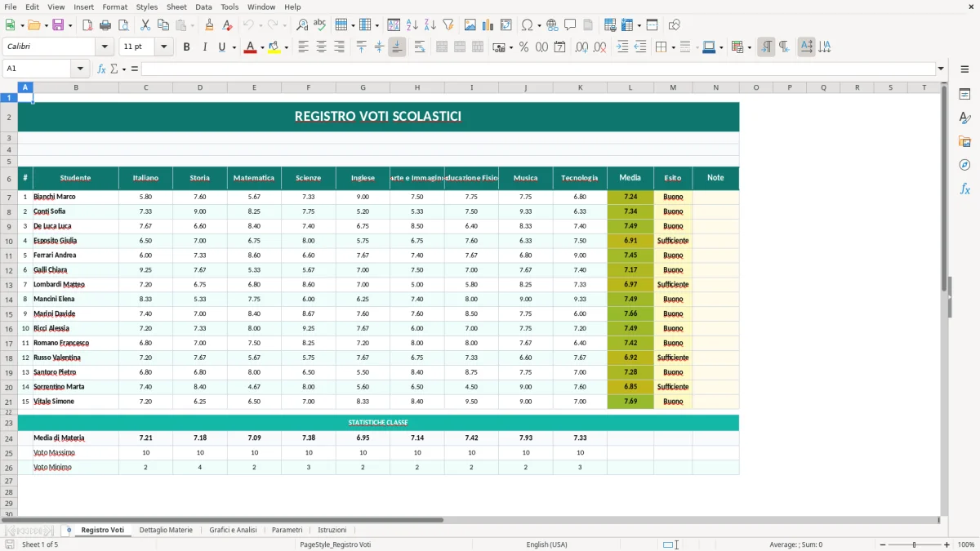Switch to Istruzioni sheet tab

332,530
